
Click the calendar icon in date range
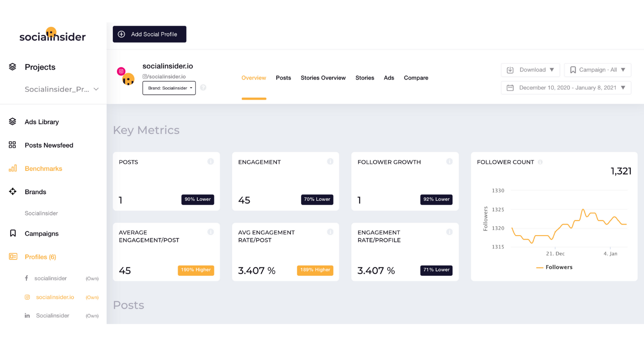click(510, 88)
